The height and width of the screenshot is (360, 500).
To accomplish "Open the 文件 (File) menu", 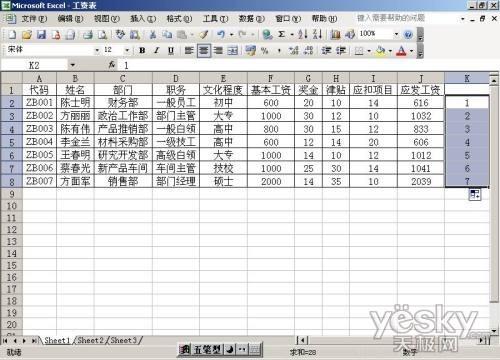I will pyautogui.click(x=34, y=19).
